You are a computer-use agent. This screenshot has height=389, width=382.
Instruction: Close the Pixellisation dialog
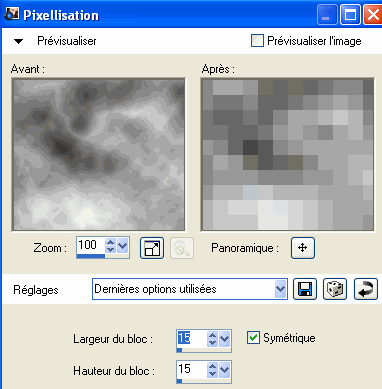click(x=372, y=15)
